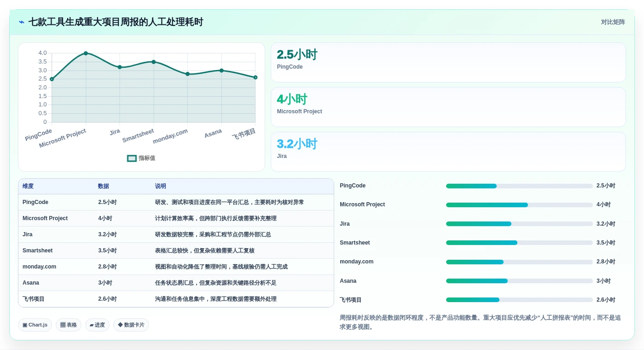Select the Jira data point on the line chart

120,67
